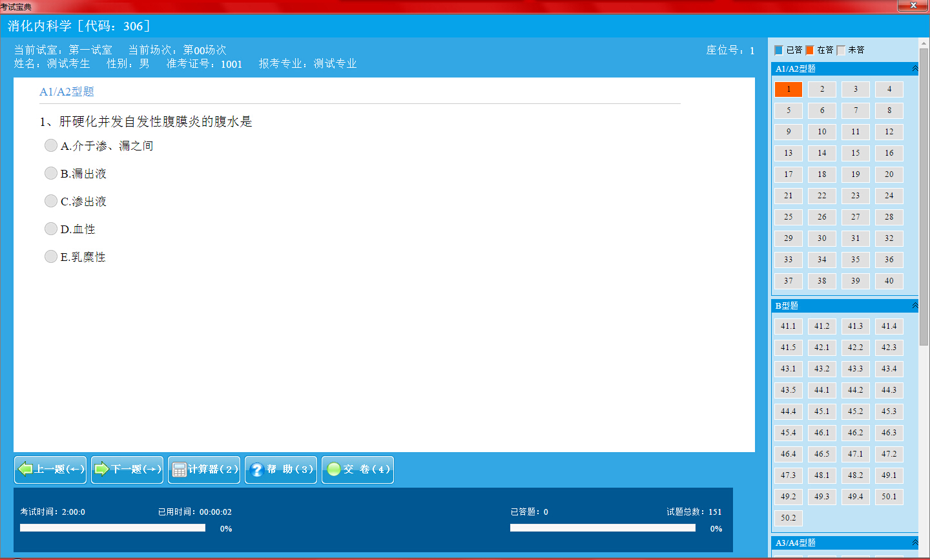The width and height of the screenshot is (930, 560).
Task: Click the gray 未答 legend swatch
Action: (840, 50)
